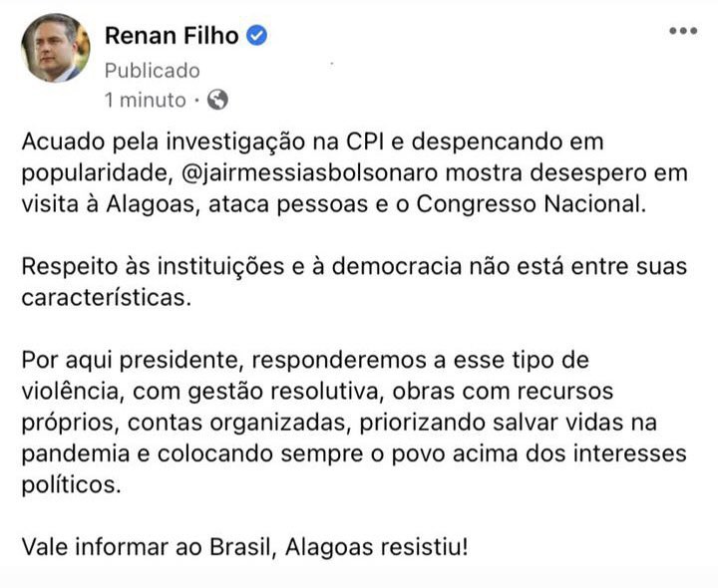Screen dimensions: 718x588
Task: Click the "Publicado" status label
Action: [153, 70]
